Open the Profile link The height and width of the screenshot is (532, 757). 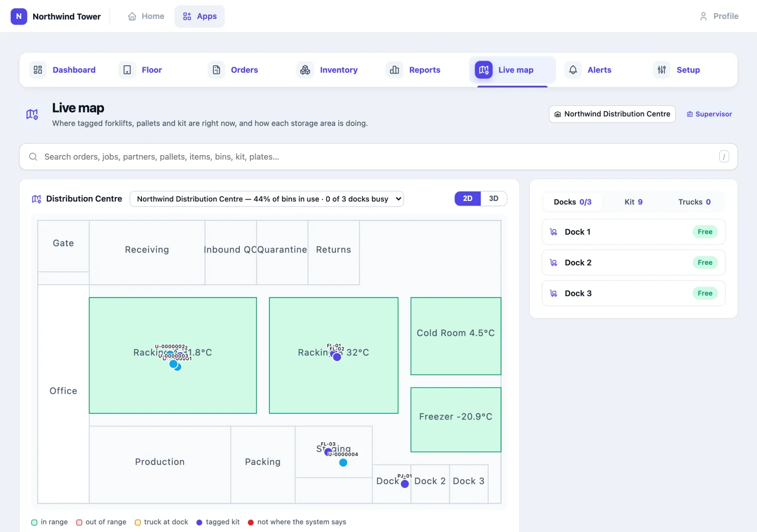coord(719,16)
